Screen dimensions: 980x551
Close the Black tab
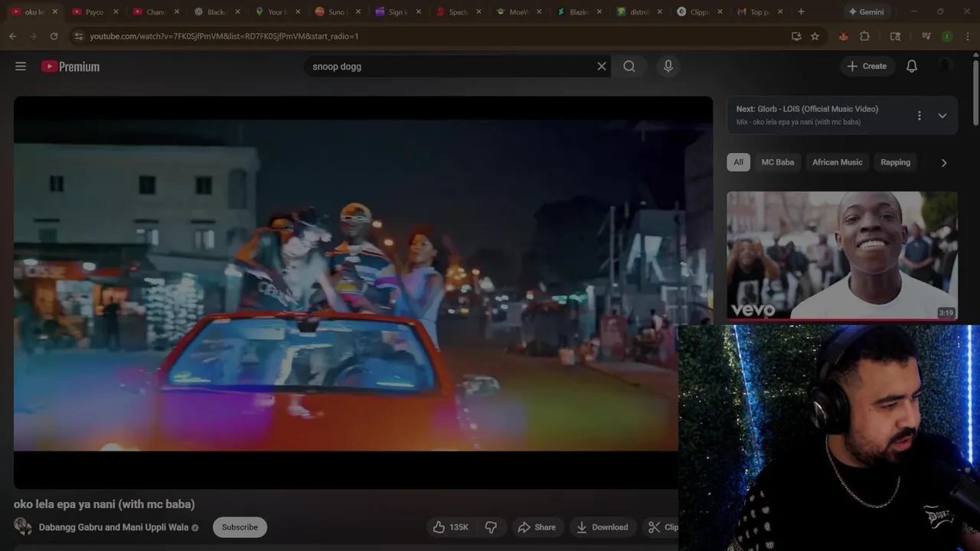pos(237,11)
